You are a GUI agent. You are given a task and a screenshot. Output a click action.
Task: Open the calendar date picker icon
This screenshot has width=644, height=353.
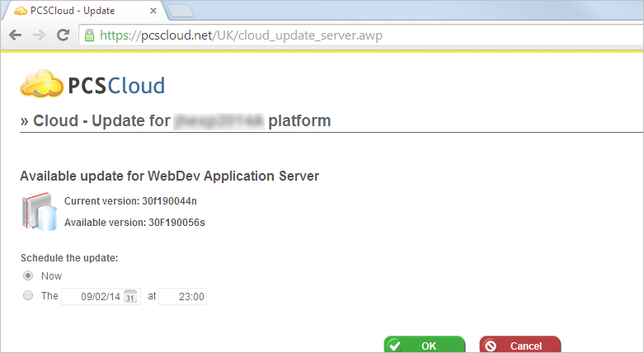pos(129,296)
